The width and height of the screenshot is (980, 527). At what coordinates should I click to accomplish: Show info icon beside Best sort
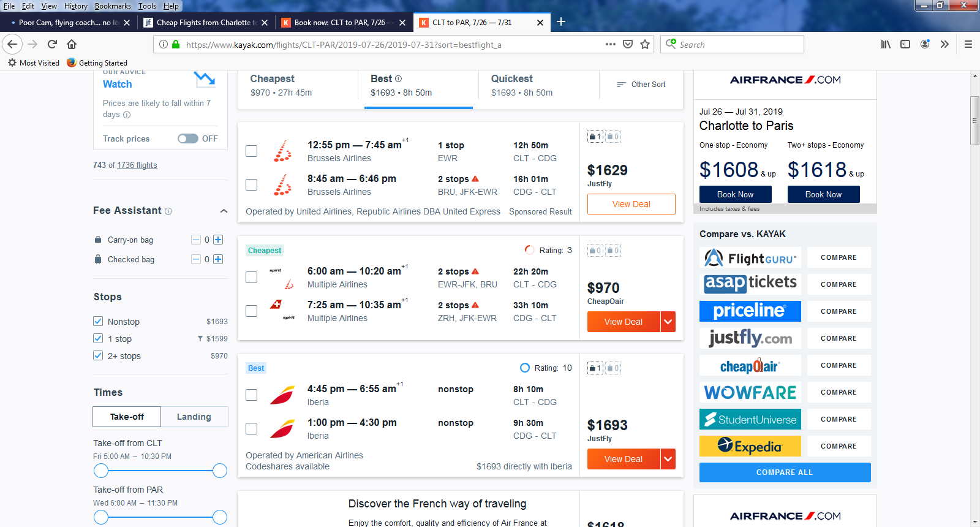[398, 78]
